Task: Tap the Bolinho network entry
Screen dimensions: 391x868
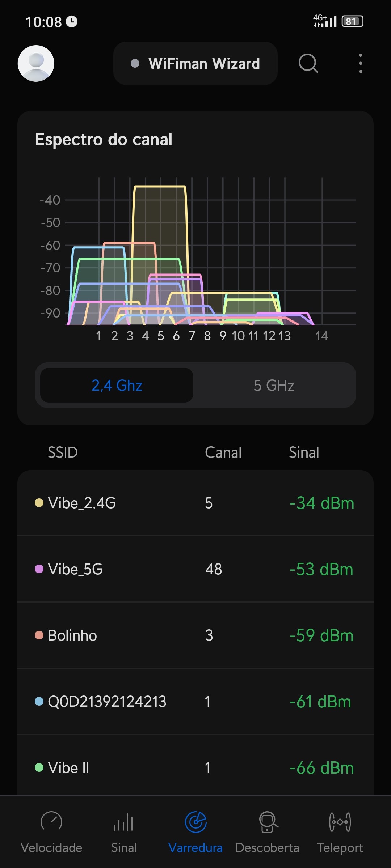Action: [195, 635]
